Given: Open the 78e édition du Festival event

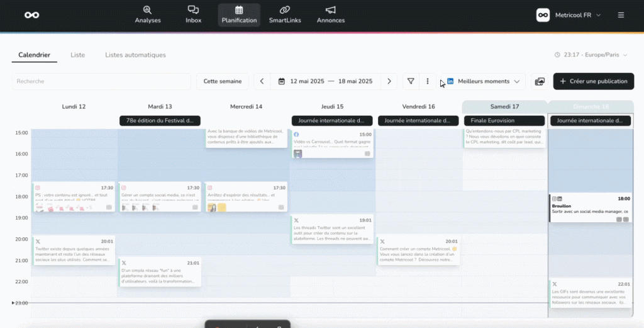Looking at the screenshot, I should tap(160, 121).
